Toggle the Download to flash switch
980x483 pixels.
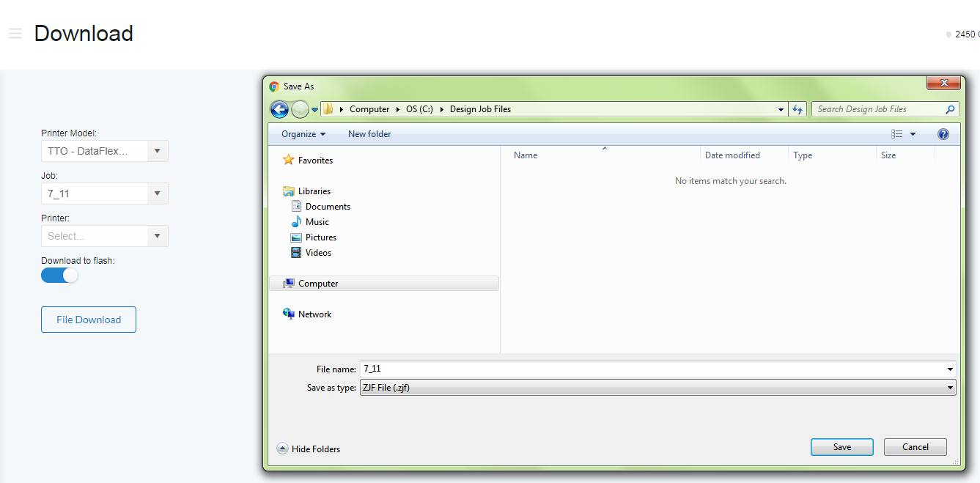(59, 276)
